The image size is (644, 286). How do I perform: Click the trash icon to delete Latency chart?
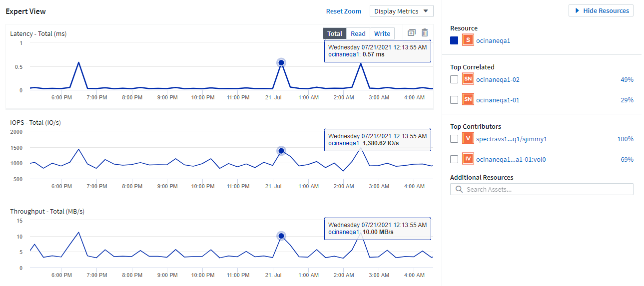pyautogui.click(x=425, y=33)
